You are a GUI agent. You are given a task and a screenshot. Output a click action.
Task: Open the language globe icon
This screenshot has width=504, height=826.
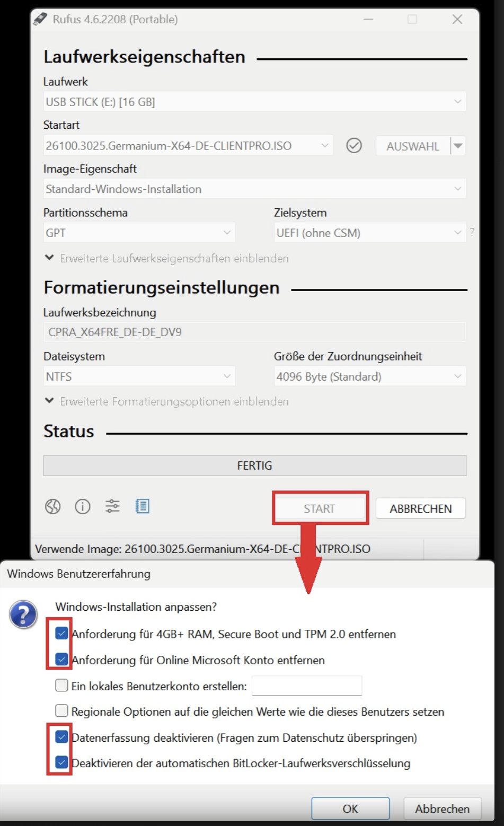coord(52,507)
